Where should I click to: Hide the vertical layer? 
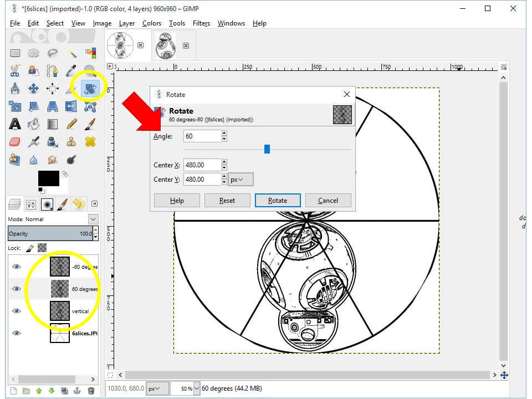[x=16, y=311]
